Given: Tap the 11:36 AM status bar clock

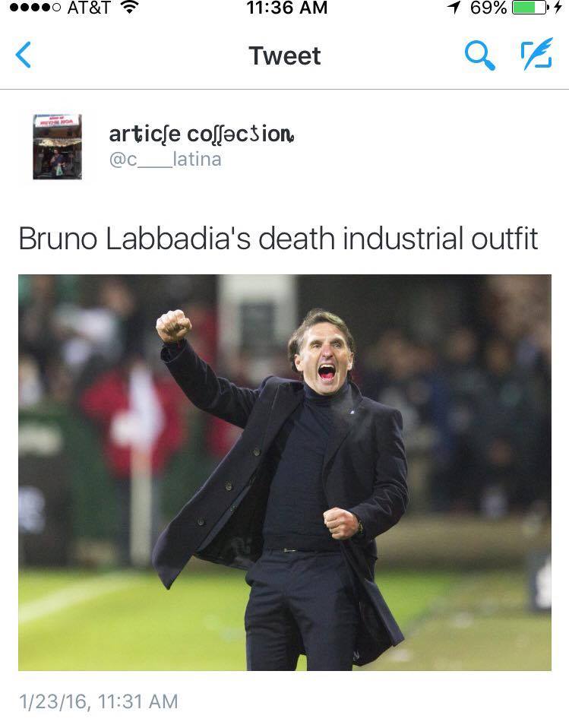Looking at the screenshot, I should [287, 7].
